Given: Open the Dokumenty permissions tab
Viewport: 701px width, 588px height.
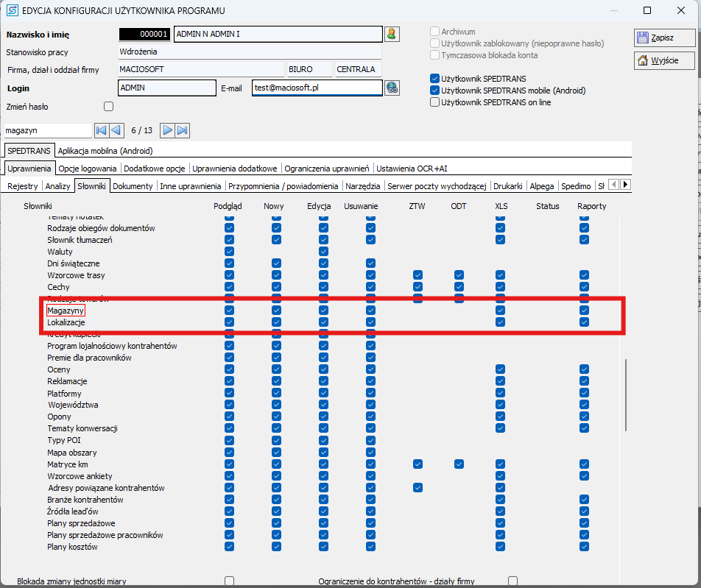Looking at the screenshot, I should 133,186.
